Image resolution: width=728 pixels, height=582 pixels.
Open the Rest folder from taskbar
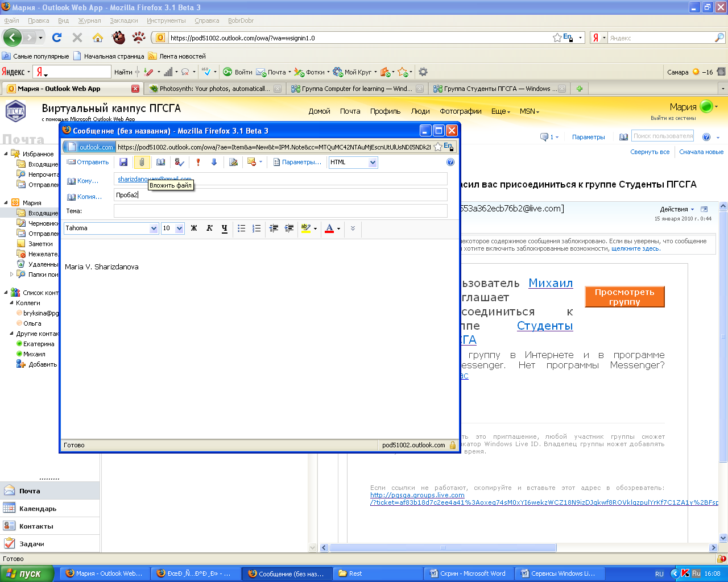(378, 573)
